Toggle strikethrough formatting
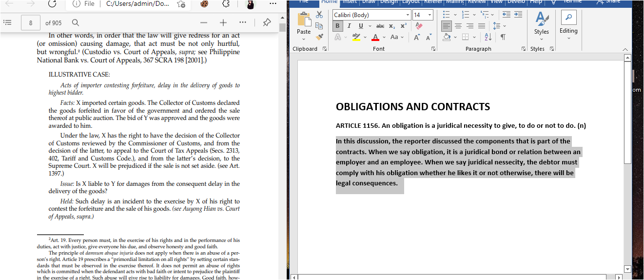 tap(380, 26)
